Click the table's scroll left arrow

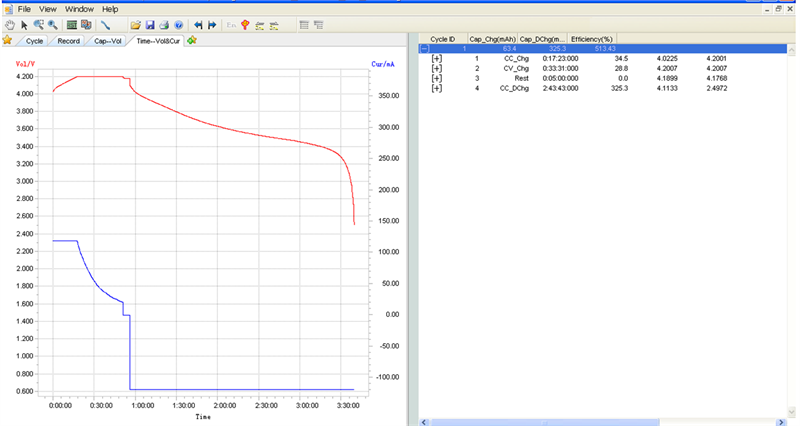424,422
